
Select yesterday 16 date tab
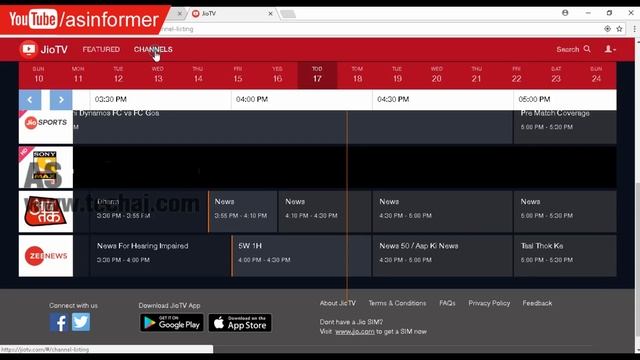click(x=277, y=75)
